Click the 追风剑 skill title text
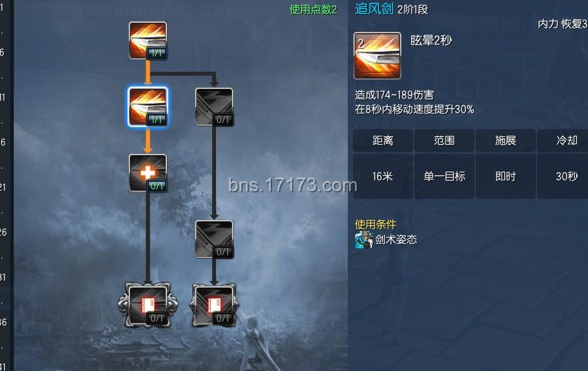 click(374, 8)
